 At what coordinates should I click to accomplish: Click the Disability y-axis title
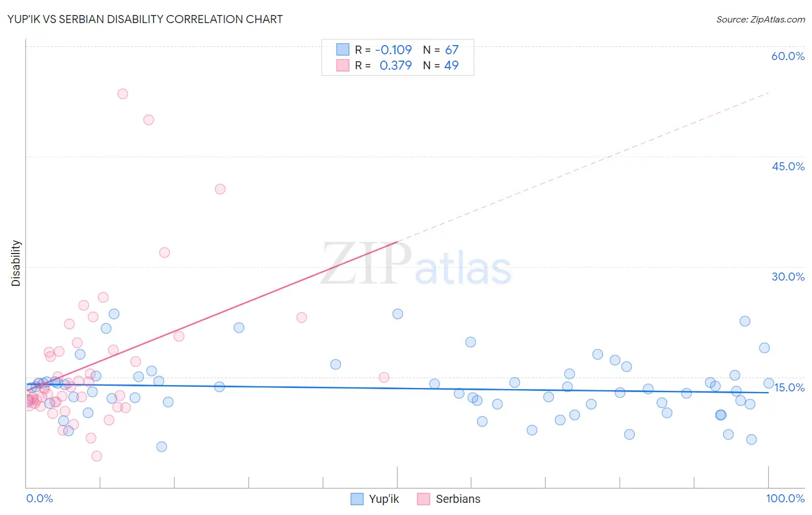click(16, 263)
